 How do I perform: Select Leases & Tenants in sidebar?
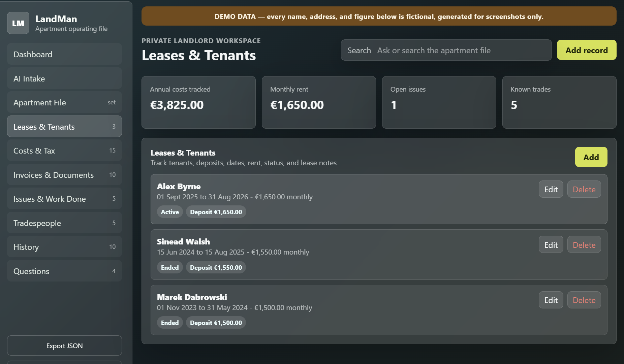(x=64, y=127)
